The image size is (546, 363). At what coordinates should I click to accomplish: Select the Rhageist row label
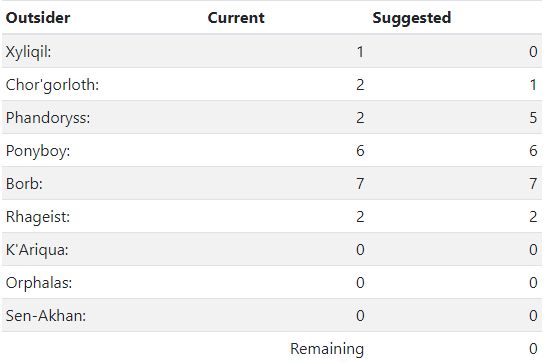(38, 217)
